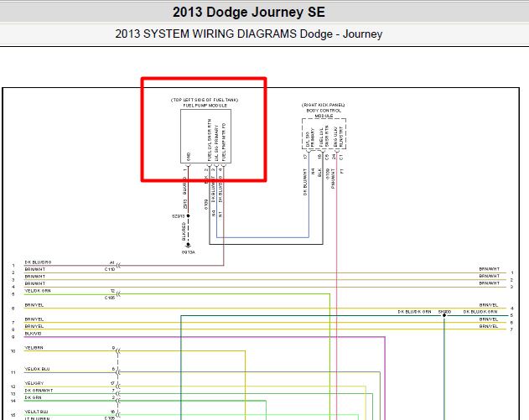529x420 pixels.
Task: Click the 'BODY CONTROL MODULE' label
Action: point(324,113)
